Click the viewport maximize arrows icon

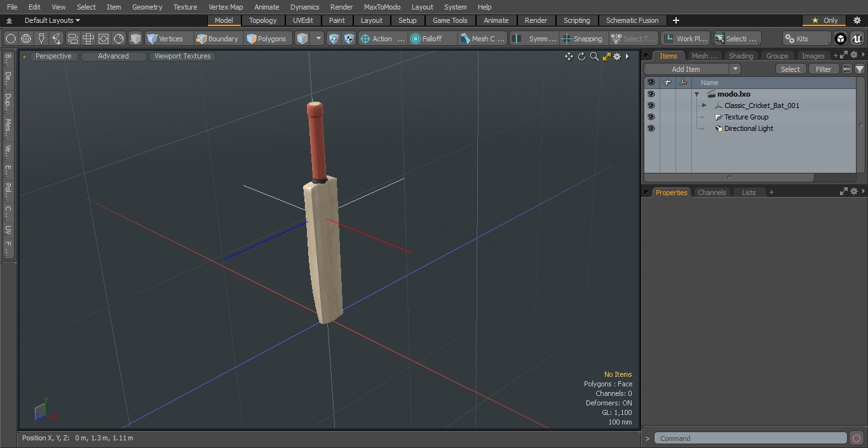(x=606, y=57)
